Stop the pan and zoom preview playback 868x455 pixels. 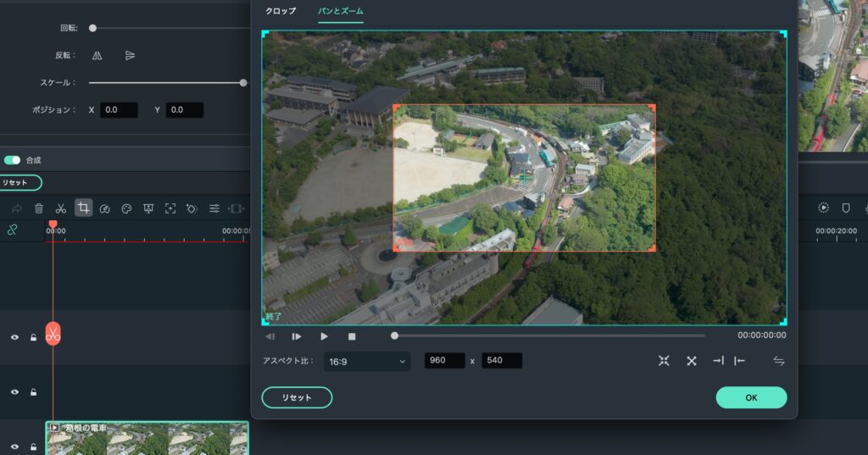pos(352,336)
